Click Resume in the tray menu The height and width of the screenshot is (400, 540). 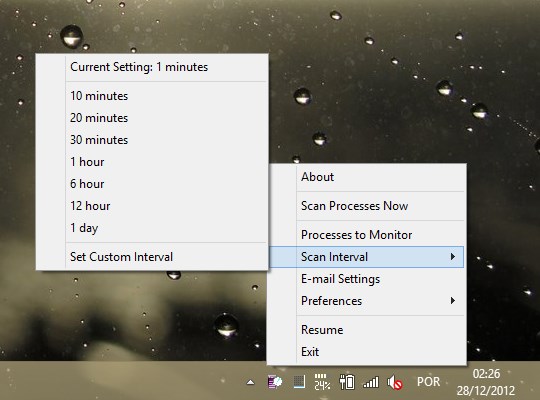click(x=367, y=330)
